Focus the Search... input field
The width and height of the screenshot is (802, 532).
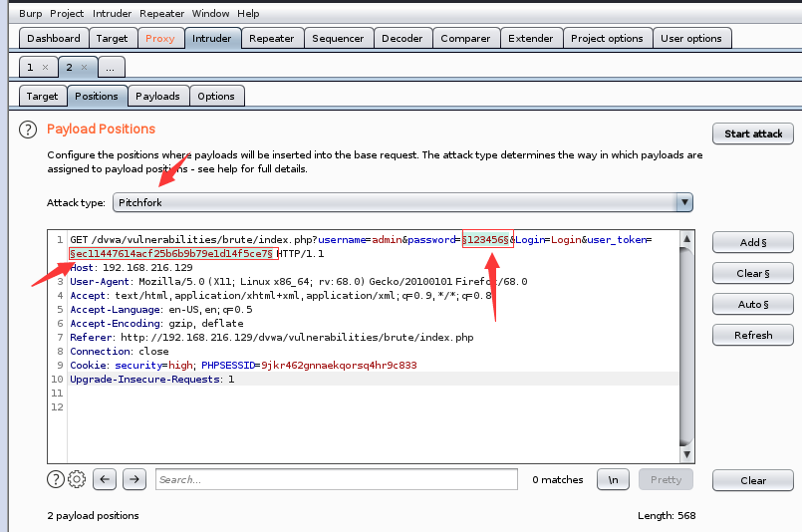pyautogui.click(x=337, y=479)
